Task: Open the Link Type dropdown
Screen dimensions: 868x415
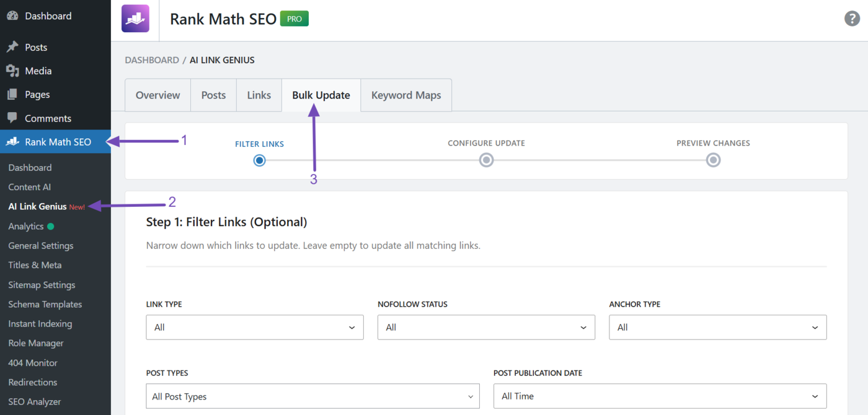Action: point(255,327)
